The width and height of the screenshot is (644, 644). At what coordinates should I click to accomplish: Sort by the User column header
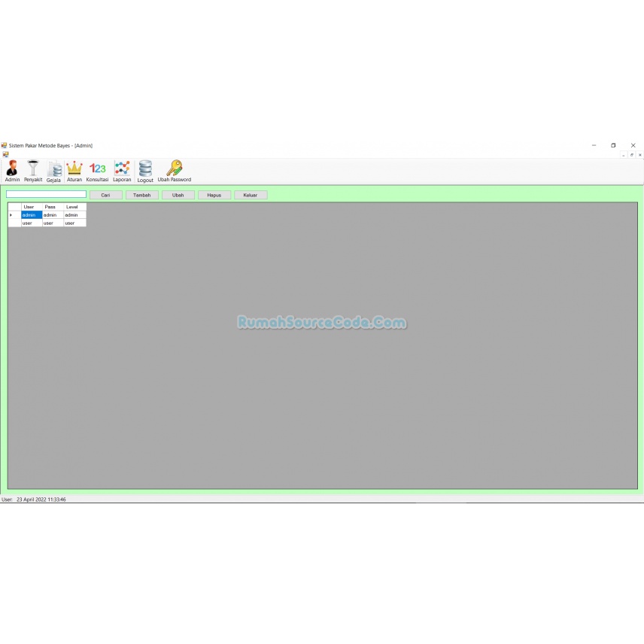point(32,207)
